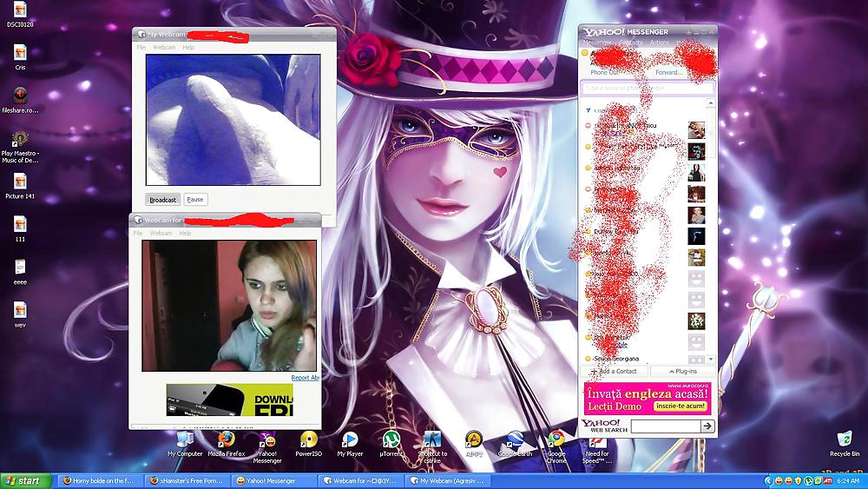
Task: Select the Play Maestro shortcut icon
Action: (x=20, y=146)
